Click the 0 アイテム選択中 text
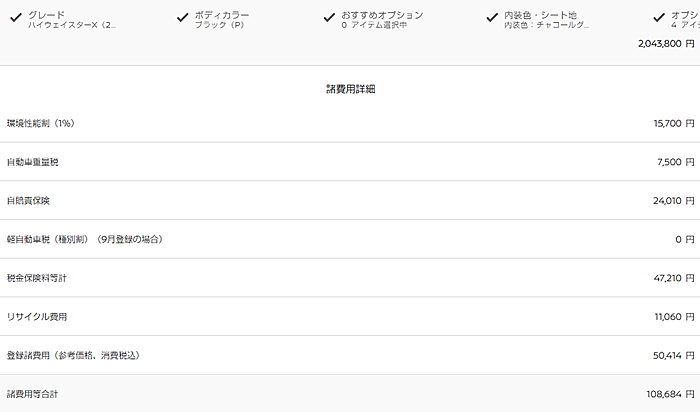700x412 pixels. [x=373, y=25]
